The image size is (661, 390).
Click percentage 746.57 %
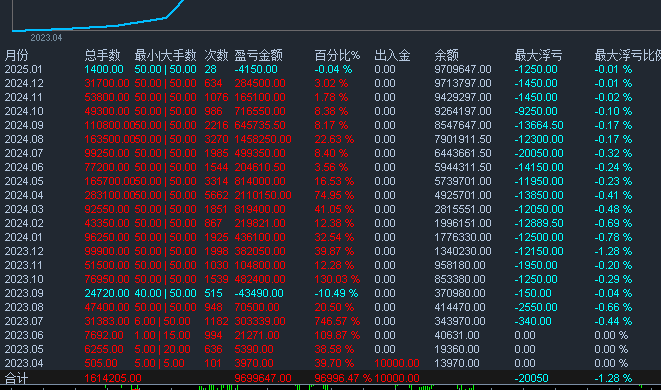[x=337, y=321]
